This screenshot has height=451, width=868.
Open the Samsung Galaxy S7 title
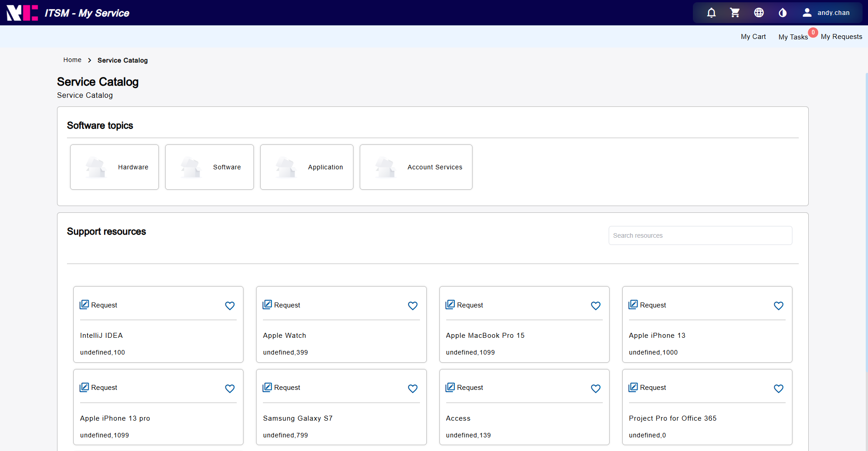tap(298, 418)
